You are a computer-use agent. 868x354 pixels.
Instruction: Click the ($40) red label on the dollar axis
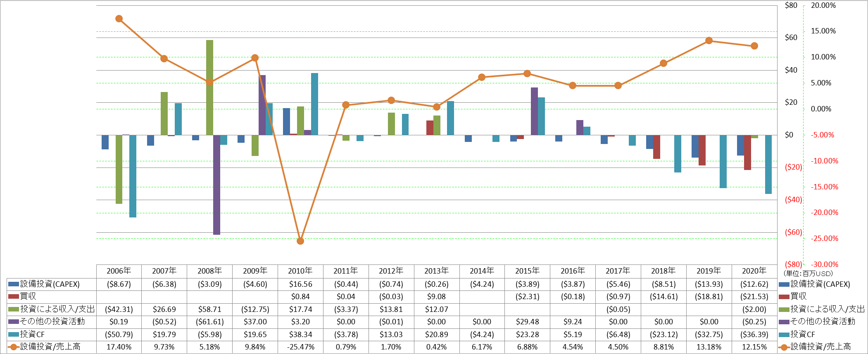(x=793, y=200)
